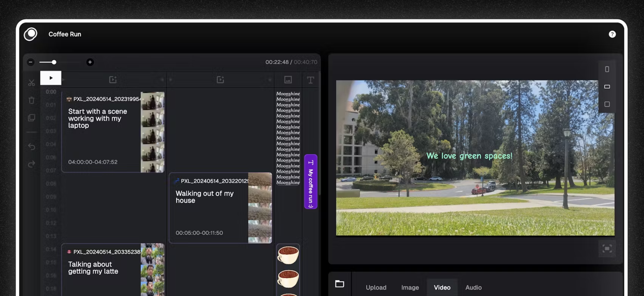Screen dimensions: 644x296
Task: Click the 0:14 mark on the timeline ruler
Action: pyautogui.click(x=51, y=249)
